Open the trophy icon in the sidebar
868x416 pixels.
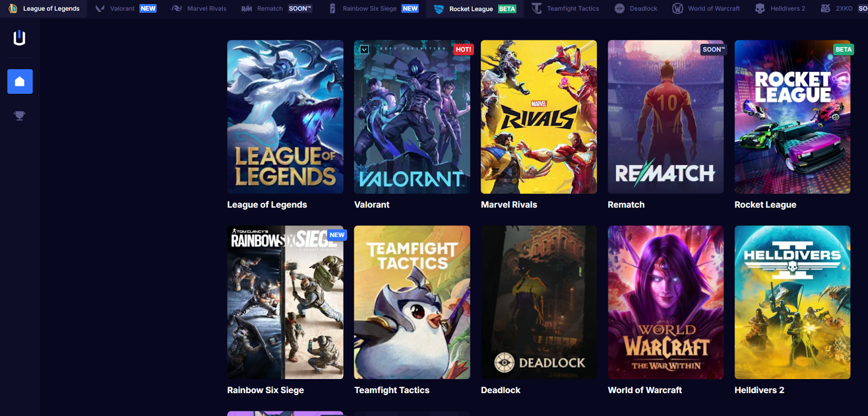coord(20,115)
